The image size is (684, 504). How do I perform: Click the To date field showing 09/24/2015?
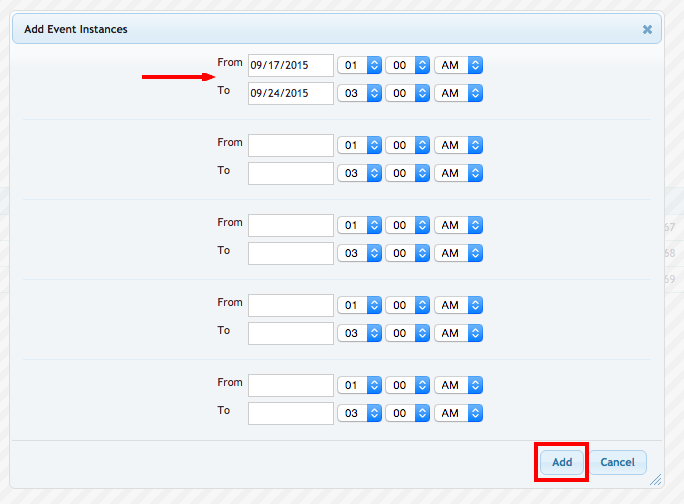point(291,93)
